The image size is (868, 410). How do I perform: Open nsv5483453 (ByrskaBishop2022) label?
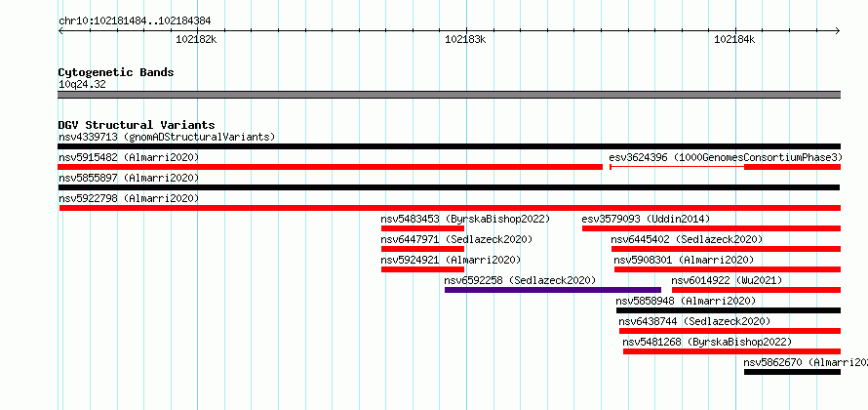pos(465,219)
